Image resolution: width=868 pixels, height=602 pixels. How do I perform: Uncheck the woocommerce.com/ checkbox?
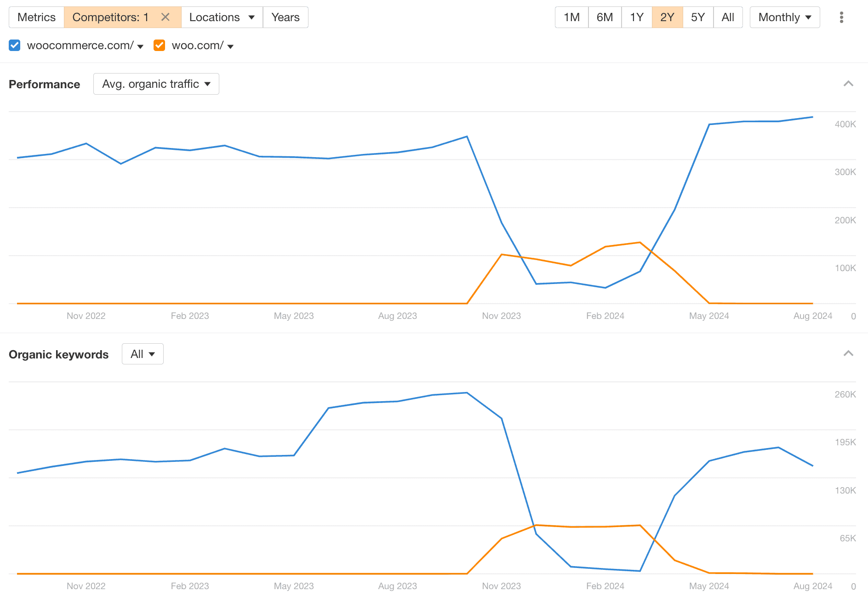(x=14, y=45)
